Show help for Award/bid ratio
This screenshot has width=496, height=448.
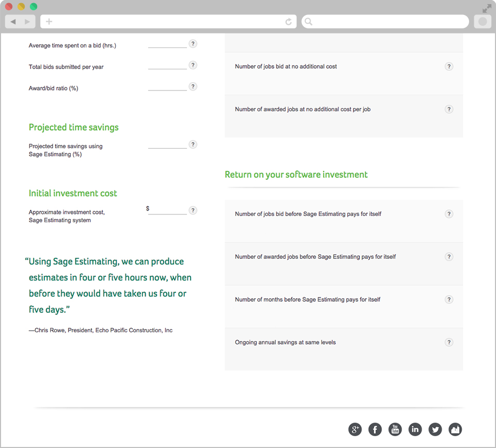point(193,86)
